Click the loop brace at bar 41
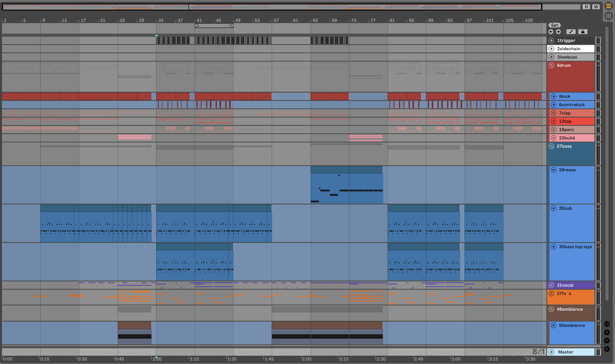Image resolution: width=615 pixels, height=364 pixels. (214, 26)
